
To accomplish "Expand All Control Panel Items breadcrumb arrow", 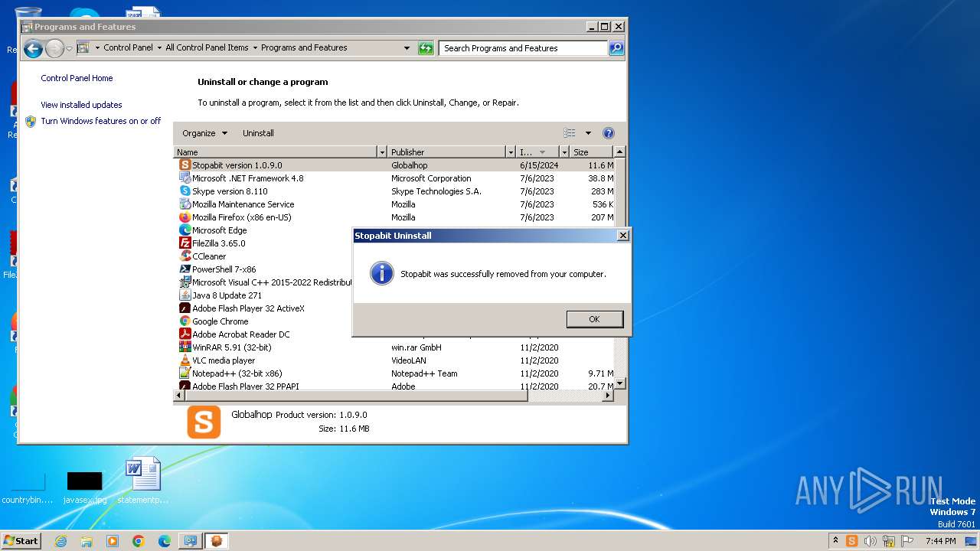I will pyautogui.click(x=255, y=47).
